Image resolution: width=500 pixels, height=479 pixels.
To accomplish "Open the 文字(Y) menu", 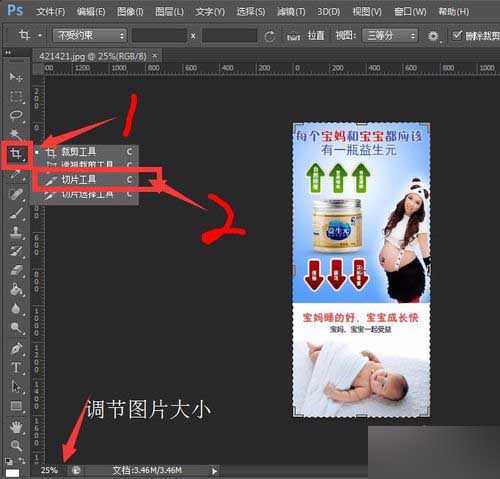I will tap(210, 12).
